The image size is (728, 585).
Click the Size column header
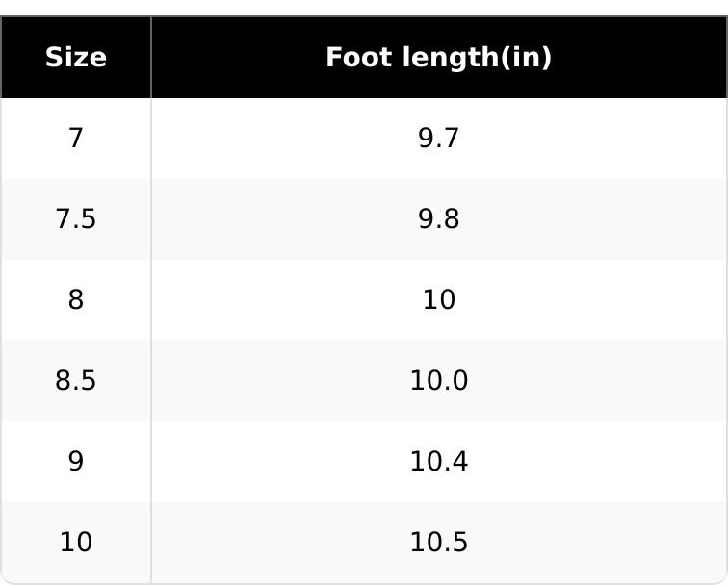pyautogui.click(x=76, y=58)
